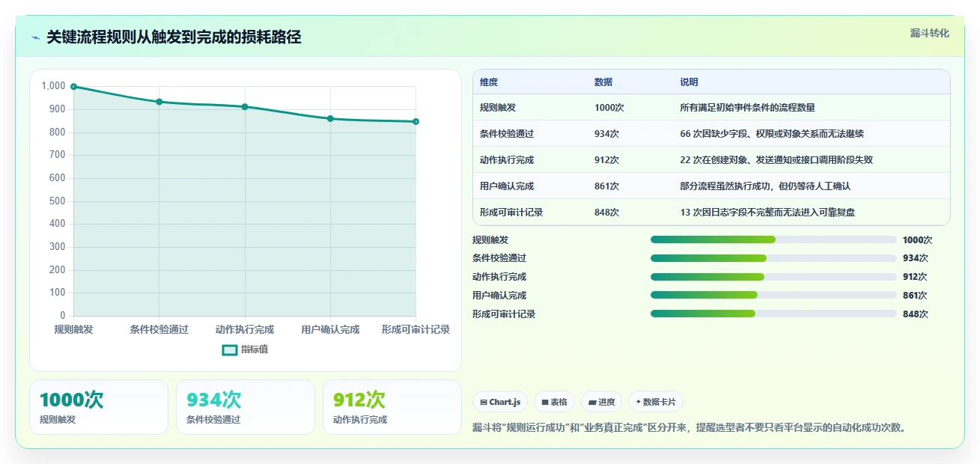Viewport: 980px width, 464px height.
Task: Click the 条件校验通过 data point on chart
Action: [159, 102]
